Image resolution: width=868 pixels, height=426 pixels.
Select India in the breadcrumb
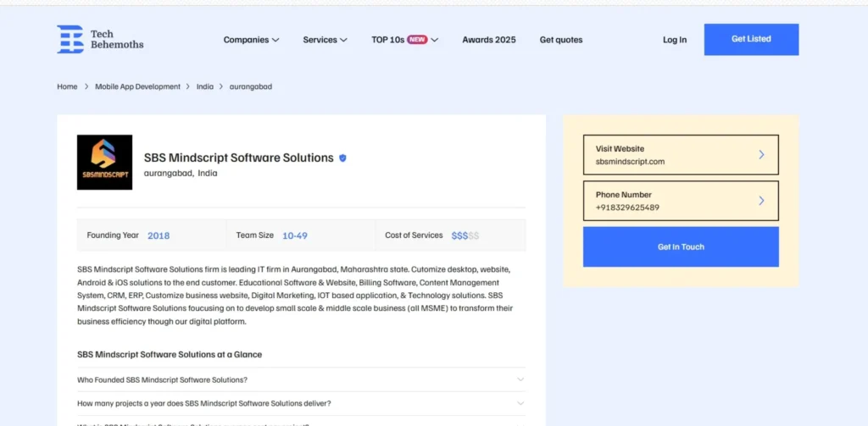(205, 87)
